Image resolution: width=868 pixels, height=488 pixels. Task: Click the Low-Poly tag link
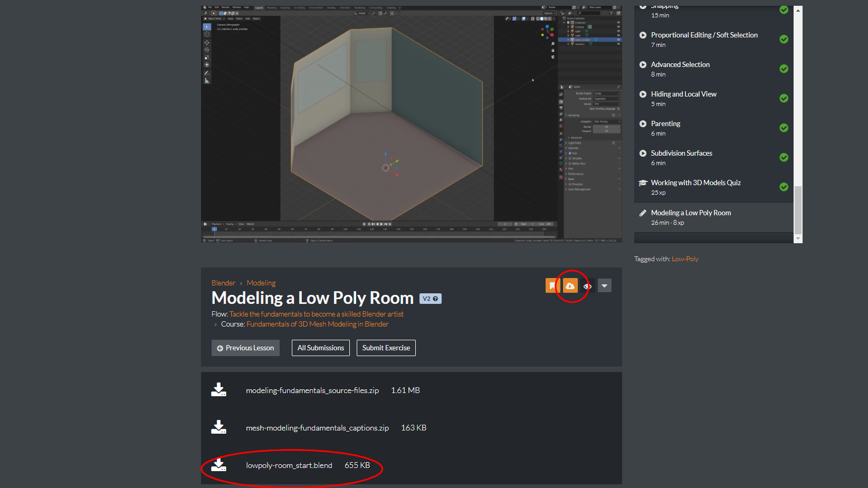pyautogui.click(x=685, y=259)
